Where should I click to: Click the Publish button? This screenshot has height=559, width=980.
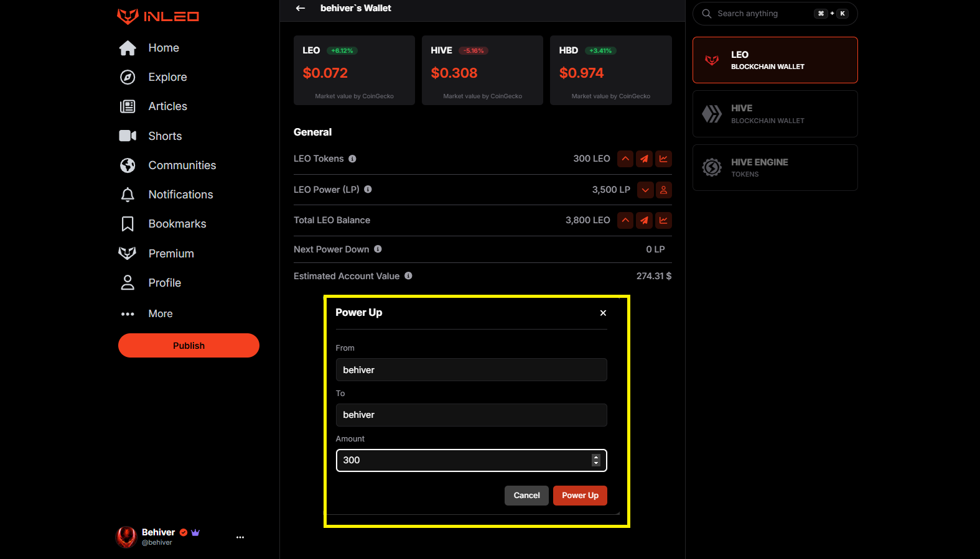[x=189, y=346]
